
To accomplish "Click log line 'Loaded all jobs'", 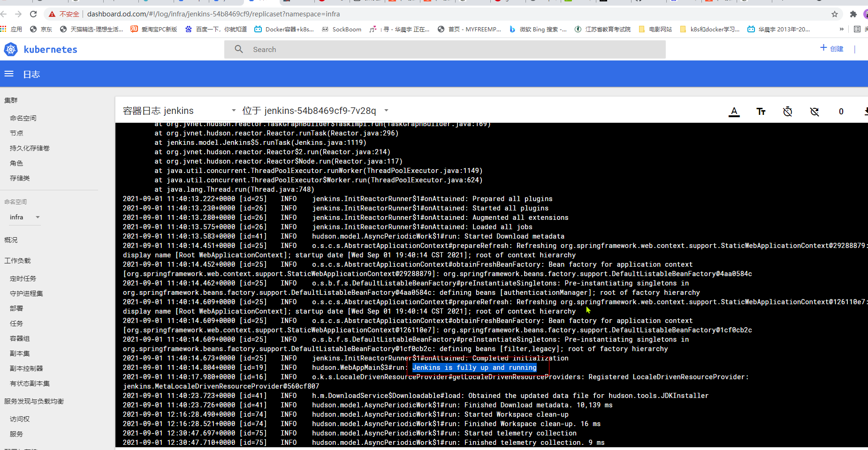I will tap(503, 227).
